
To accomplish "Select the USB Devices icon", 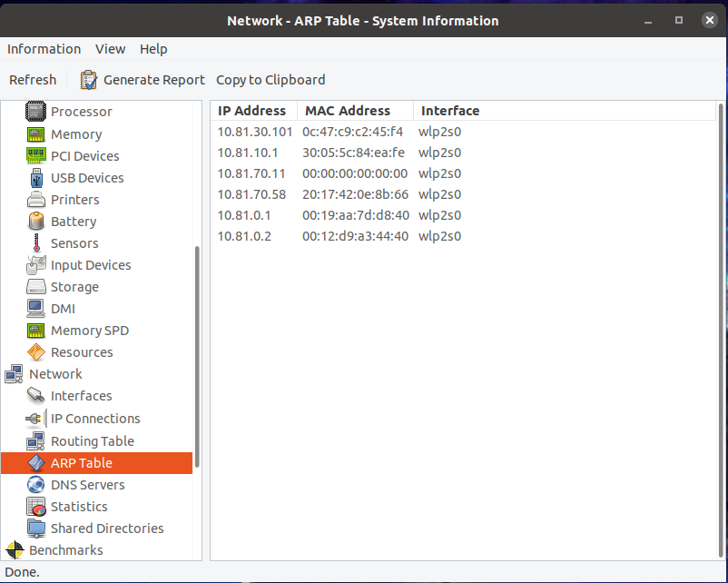I will 36,178.
